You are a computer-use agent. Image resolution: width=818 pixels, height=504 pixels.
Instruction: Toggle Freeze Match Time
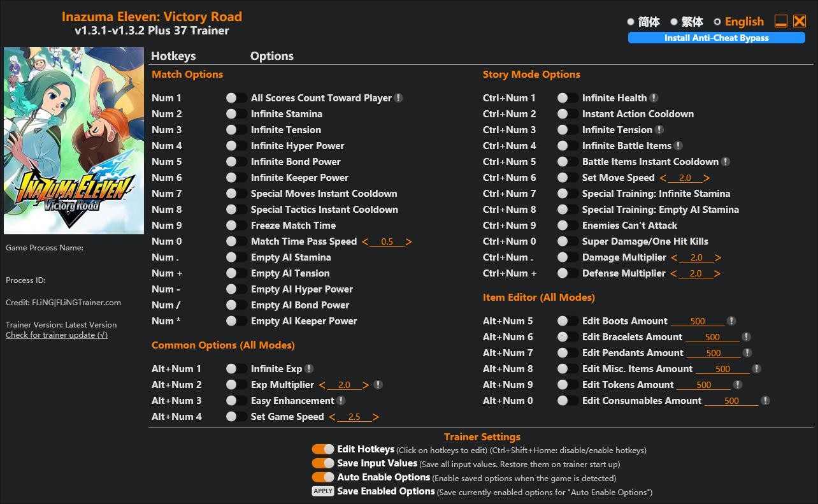pyautogui.click(x=236, y=226)
